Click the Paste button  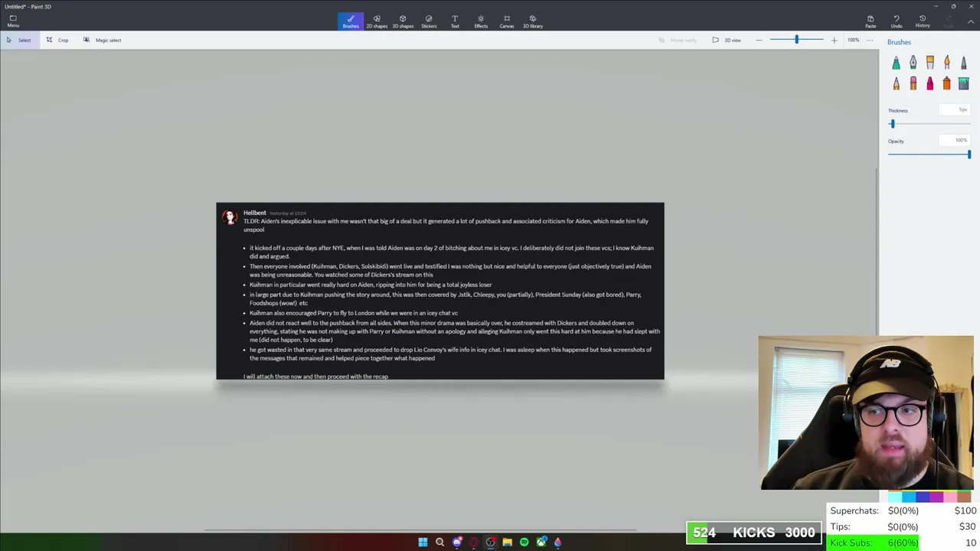pos(871,21)
